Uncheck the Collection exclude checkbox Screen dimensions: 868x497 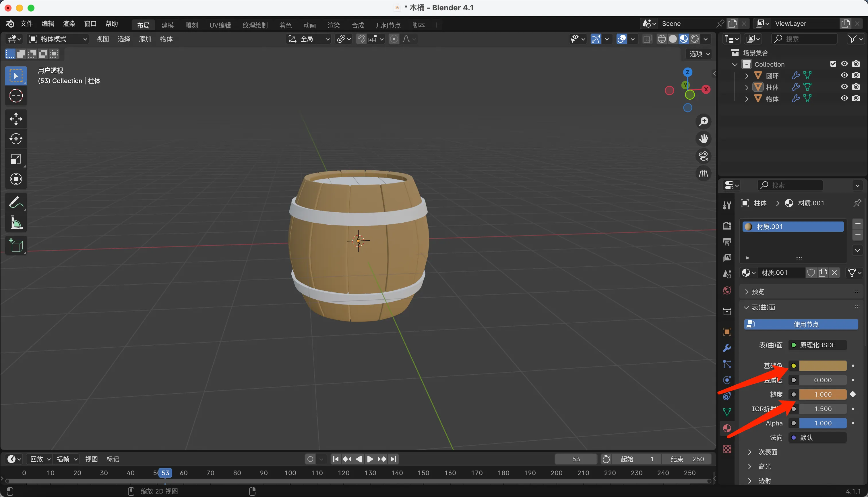(833, 64)
